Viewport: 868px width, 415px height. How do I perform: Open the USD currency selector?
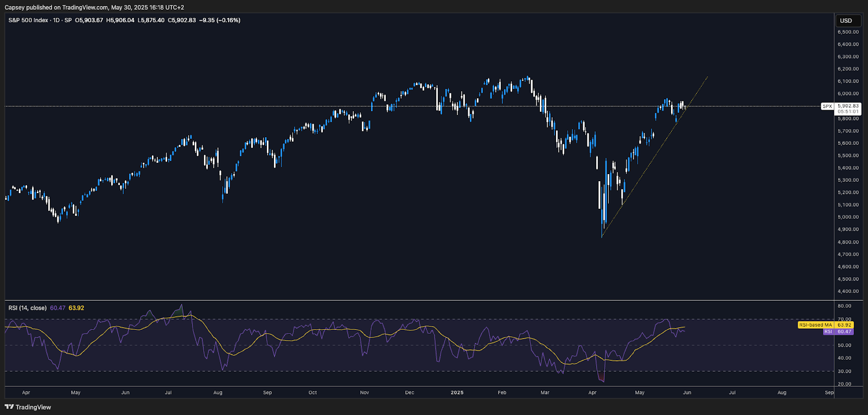point(846,21)
